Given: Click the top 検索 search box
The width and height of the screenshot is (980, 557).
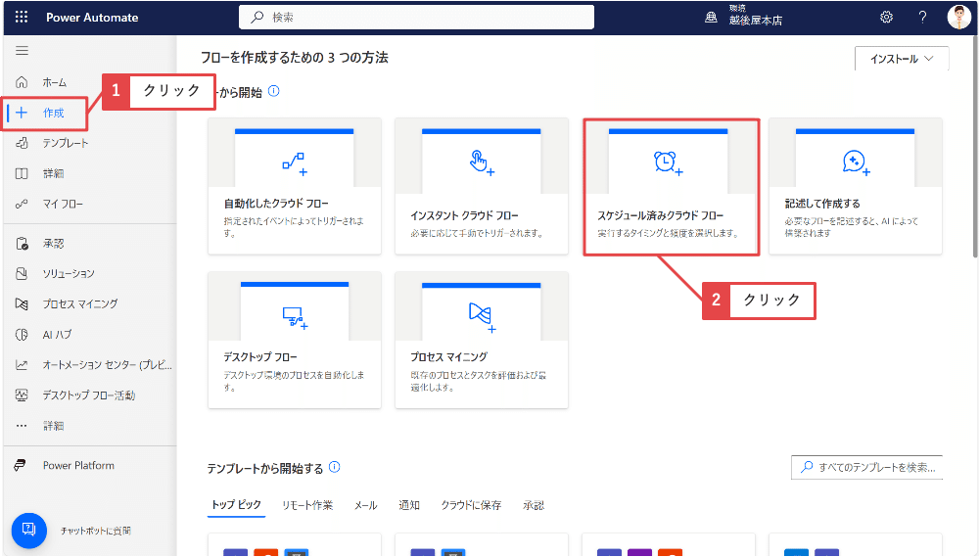Looking at the screenshot, I should click(416, 17).
